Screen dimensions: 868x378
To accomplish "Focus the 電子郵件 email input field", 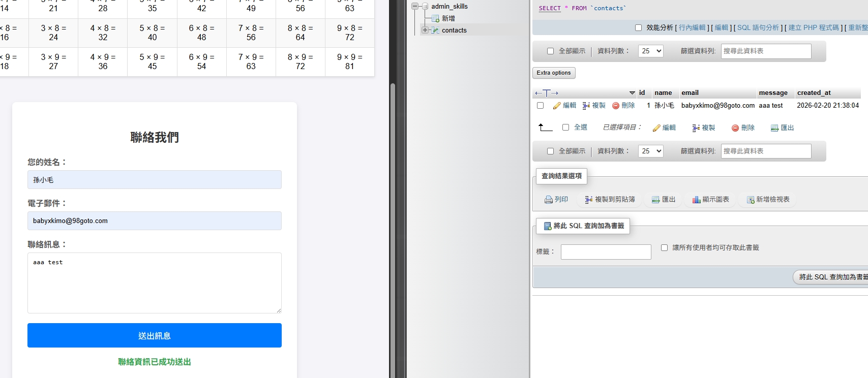I will (x=155, y=220).
